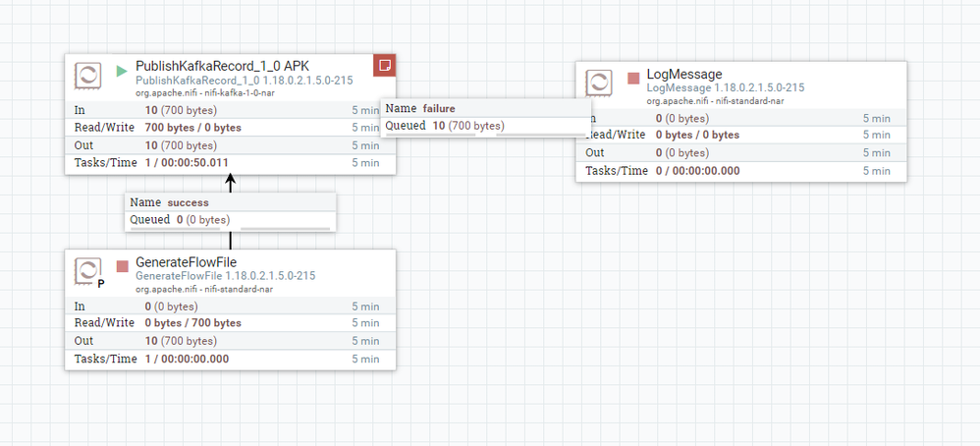This screenshot has width=980, height=446.
Task: Open the red bulletin note icon
Action: tap(385, 65)
